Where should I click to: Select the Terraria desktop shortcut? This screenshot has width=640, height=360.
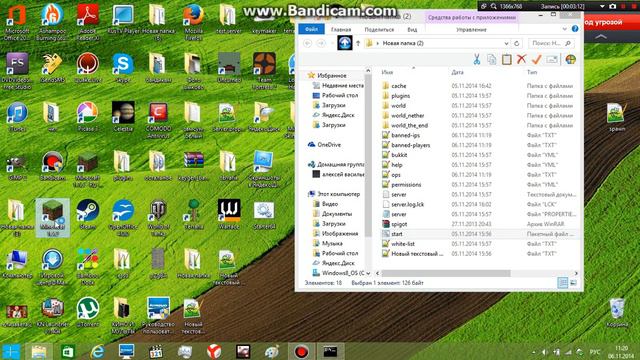pos(193,214)
